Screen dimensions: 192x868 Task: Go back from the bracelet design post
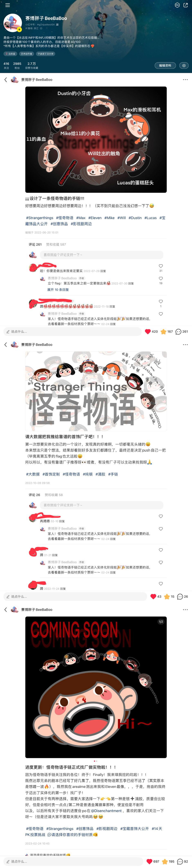(6, 80)
